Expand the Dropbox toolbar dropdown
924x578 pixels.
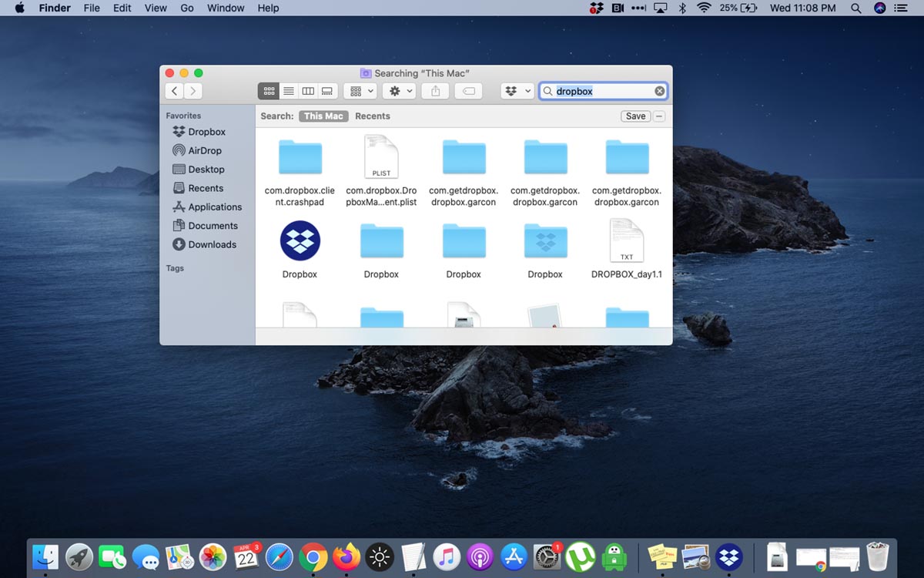click(517, 91)
